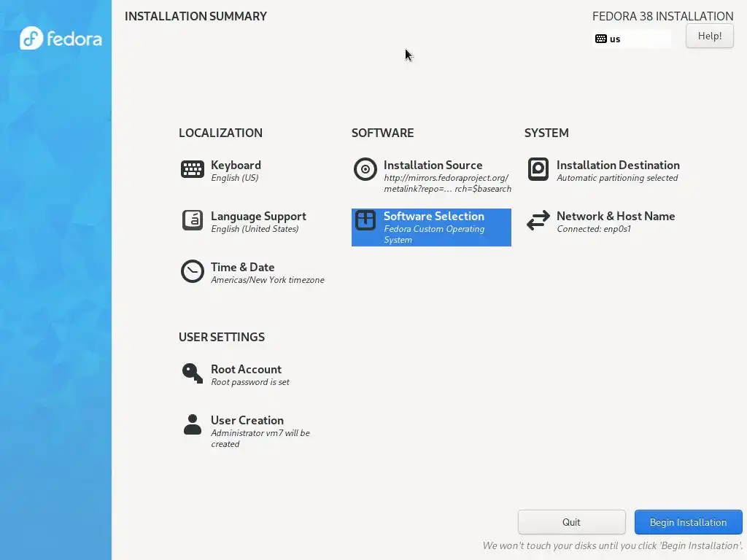Image resolution: width=747 pixels, height=560 pixels.
Task: Click 'Americas/New York timezone' text
Action: 268,280
